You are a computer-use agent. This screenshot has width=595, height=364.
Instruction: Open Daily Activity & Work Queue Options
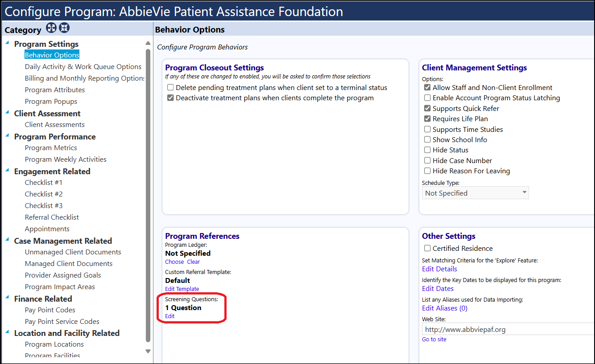point(83,66)
